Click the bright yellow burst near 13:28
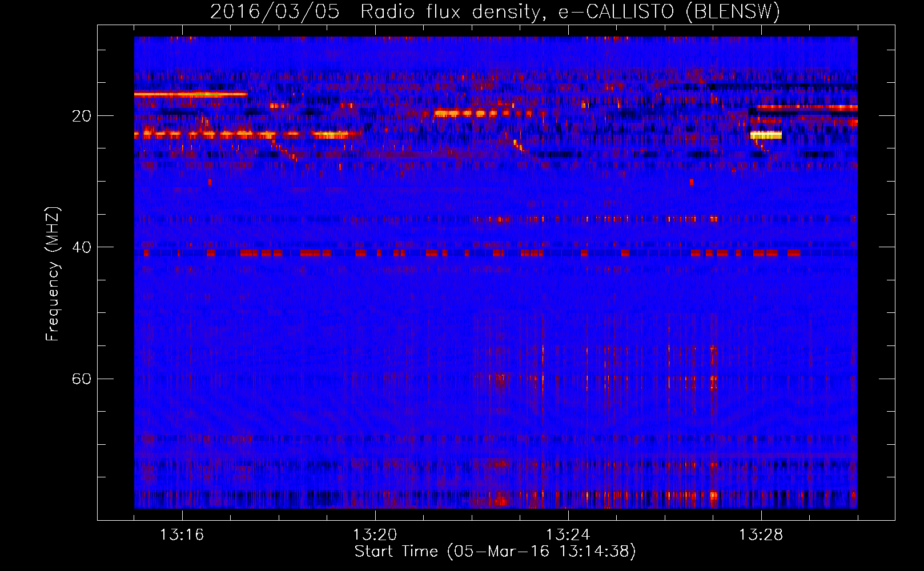The image size is (924, 571). (x=765, y=135)
